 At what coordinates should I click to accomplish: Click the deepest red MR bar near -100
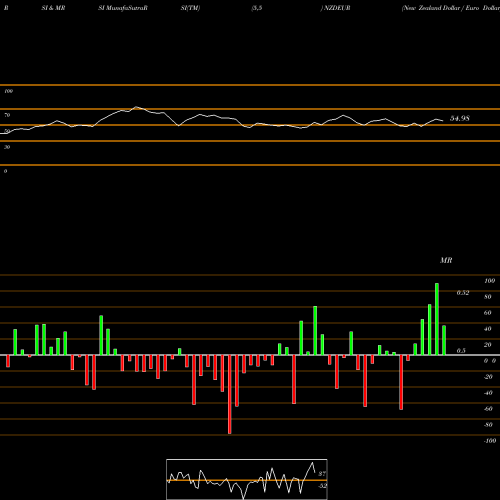tap(230, 394)
